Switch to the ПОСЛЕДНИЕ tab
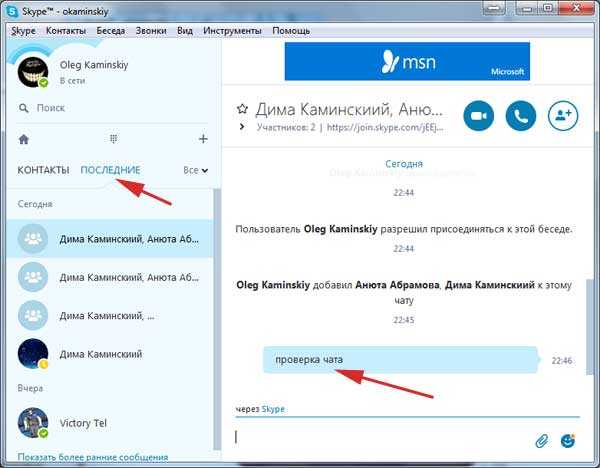The height and width of the screenshot is (468, 600). coord(110,170)
